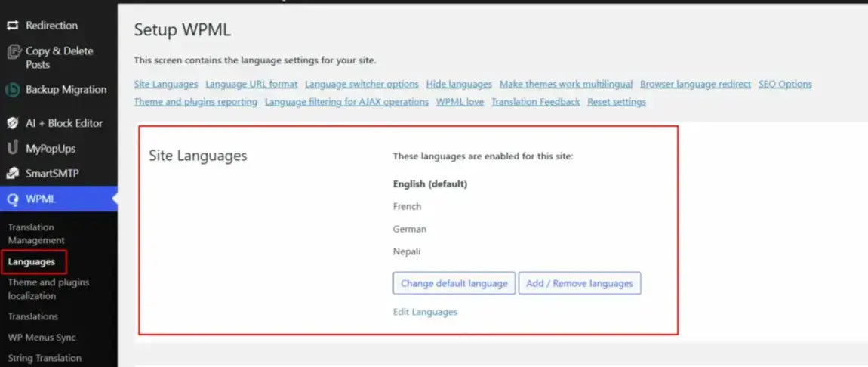Jump to Browser language redirect link
Viewport: 868px width, 367px height.
click(695, 84)
